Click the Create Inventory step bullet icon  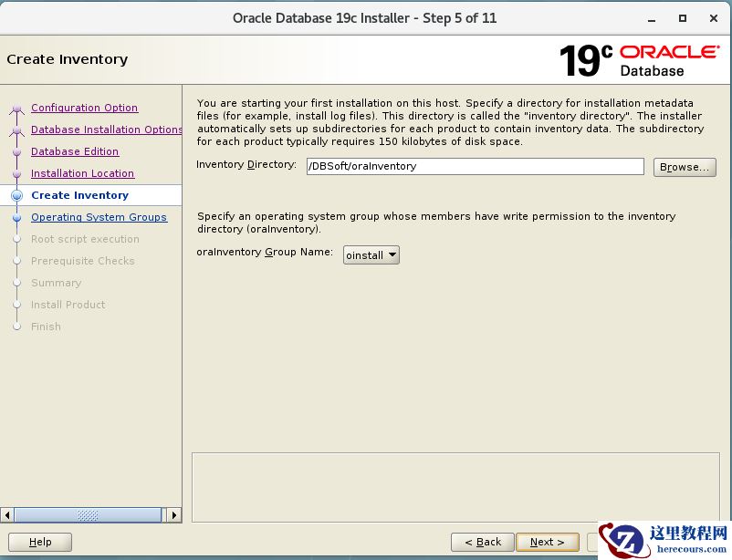click(16, 195)
